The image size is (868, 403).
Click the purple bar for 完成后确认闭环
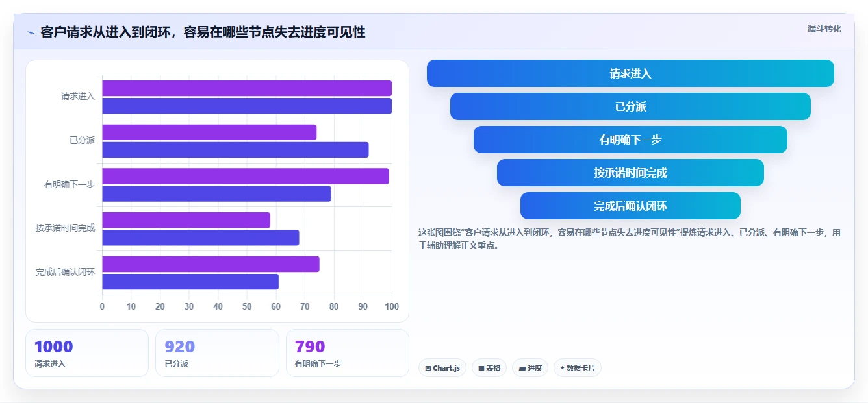(x=211, y=264)
